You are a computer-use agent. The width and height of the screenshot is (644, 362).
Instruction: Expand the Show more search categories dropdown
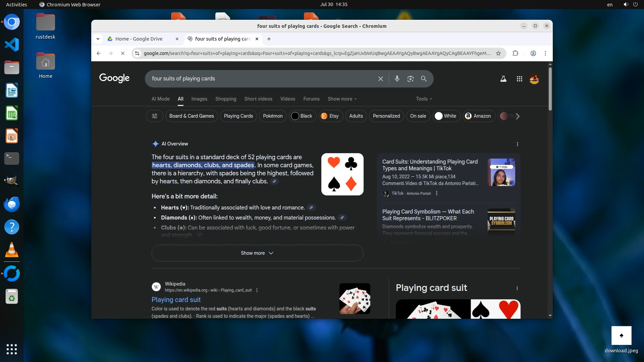[342, 99]
